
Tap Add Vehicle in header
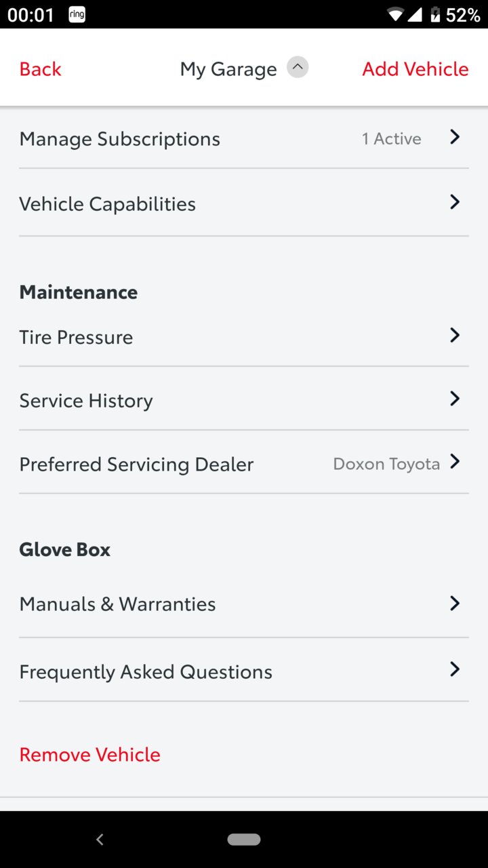tap(415, 69)
